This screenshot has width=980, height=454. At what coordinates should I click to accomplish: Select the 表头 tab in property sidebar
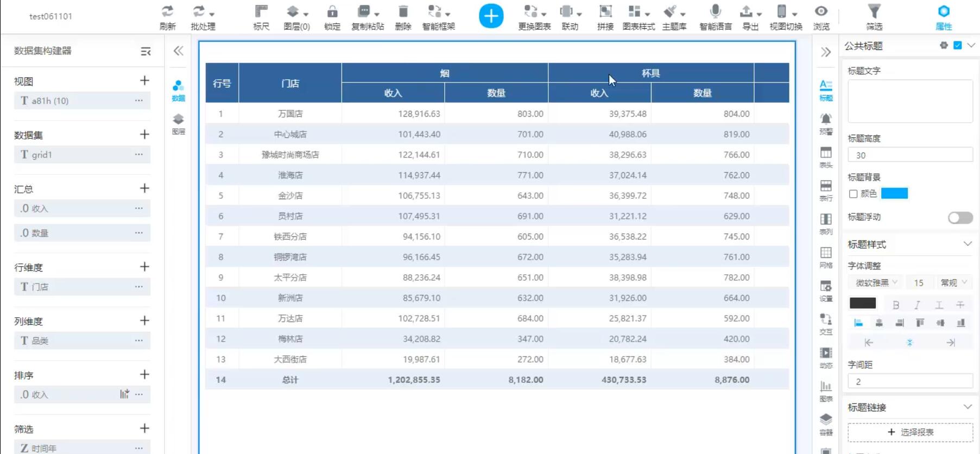826,156
